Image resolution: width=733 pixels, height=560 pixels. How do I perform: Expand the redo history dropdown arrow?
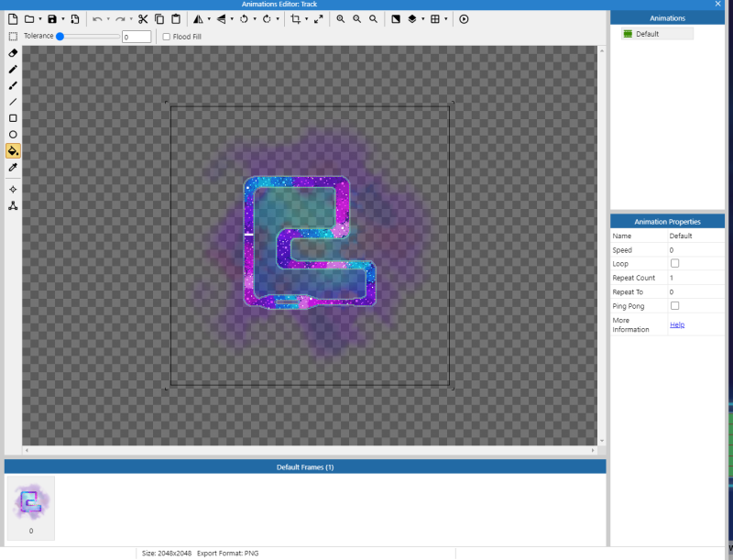(131, 19)
